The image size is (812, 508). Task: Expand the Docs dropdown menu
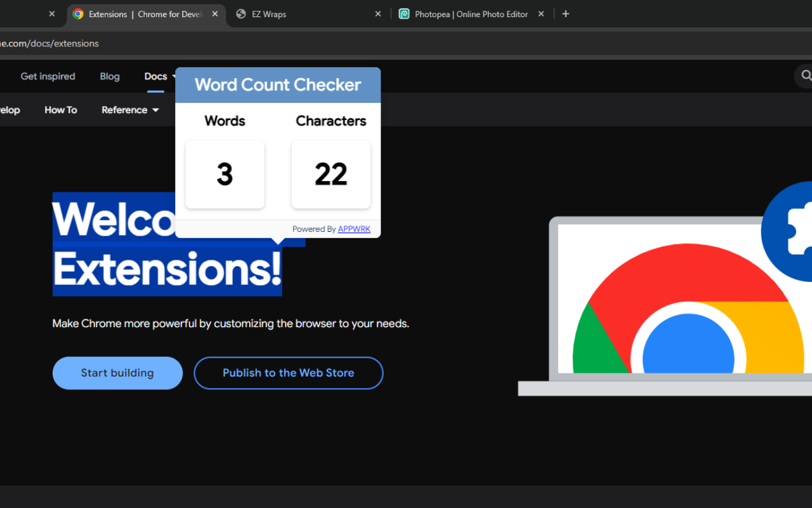[x=155, y=76]
